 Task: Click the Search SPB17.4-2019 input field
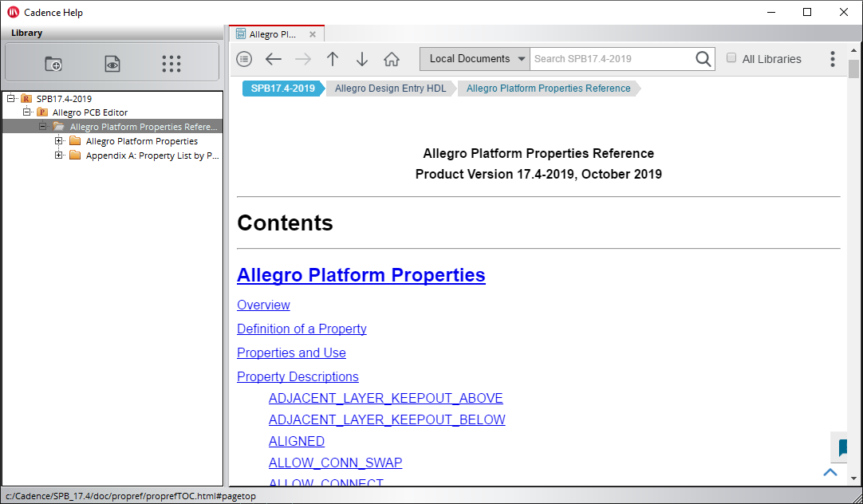point(611,59)
